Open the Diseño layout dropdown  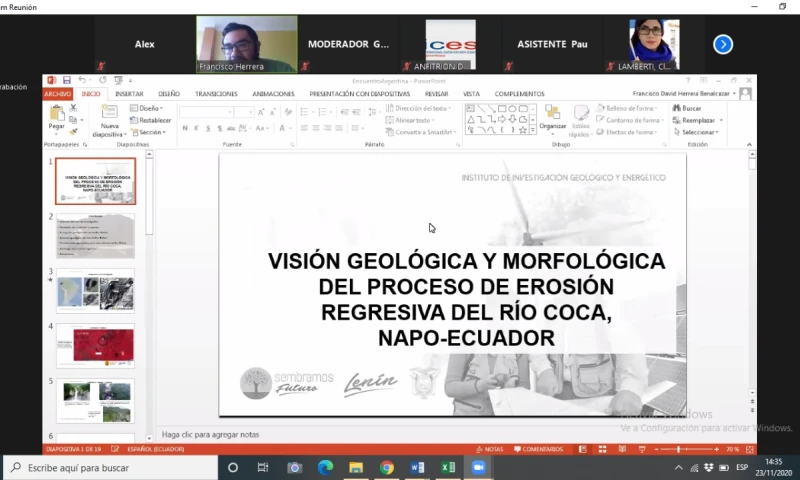(x=146, y=108)
